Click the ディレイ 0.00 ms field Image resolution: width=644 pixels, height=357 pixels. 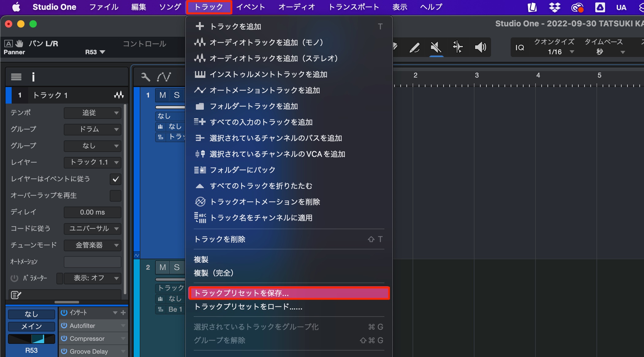click(93, 212)
